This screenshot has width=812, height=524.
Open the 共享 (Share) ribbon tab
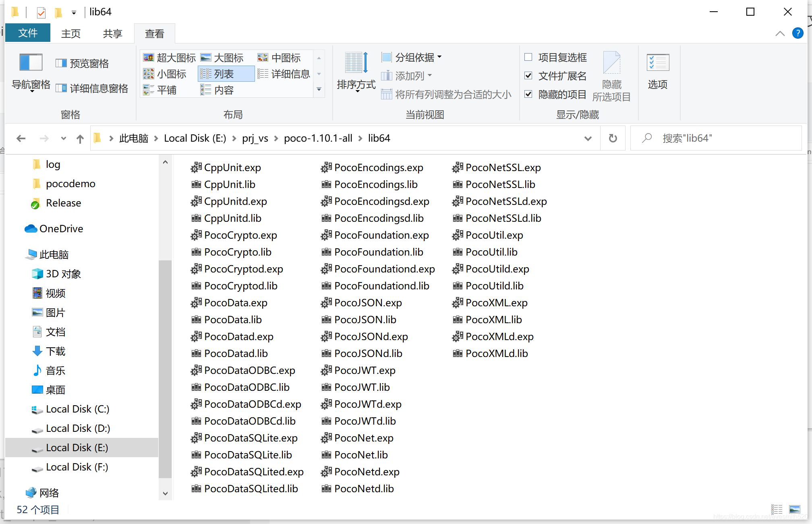(x=112, y=33)
